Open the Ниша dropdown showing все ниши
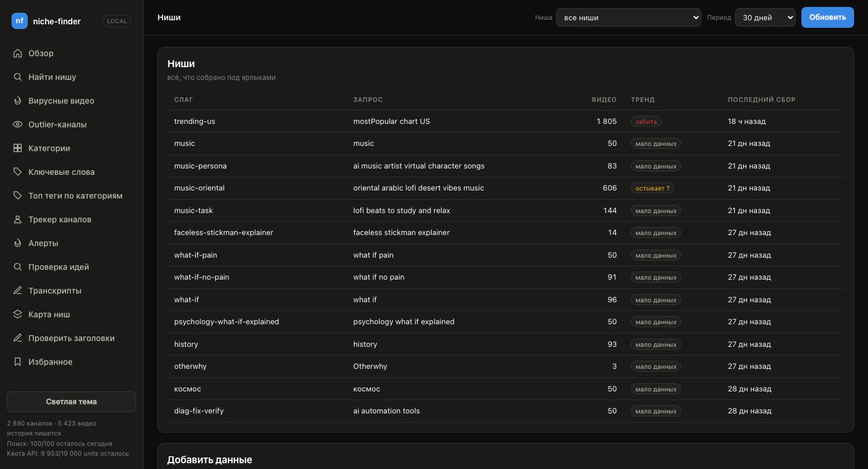The image size is (868, 469). click(628, 17)
